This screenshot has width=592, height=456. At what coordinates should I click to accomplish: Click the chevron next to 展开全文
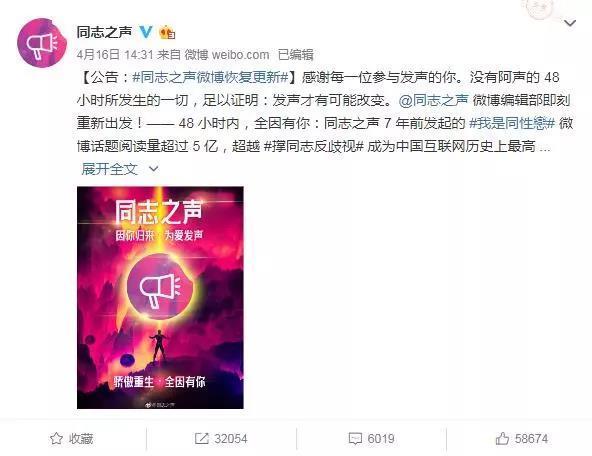154,169
